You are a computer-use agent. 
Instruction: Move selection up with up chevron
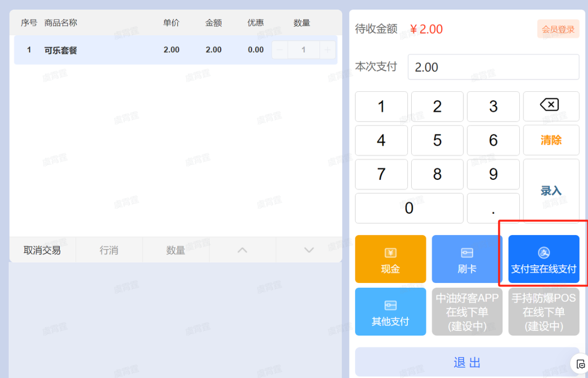(242, 250)
